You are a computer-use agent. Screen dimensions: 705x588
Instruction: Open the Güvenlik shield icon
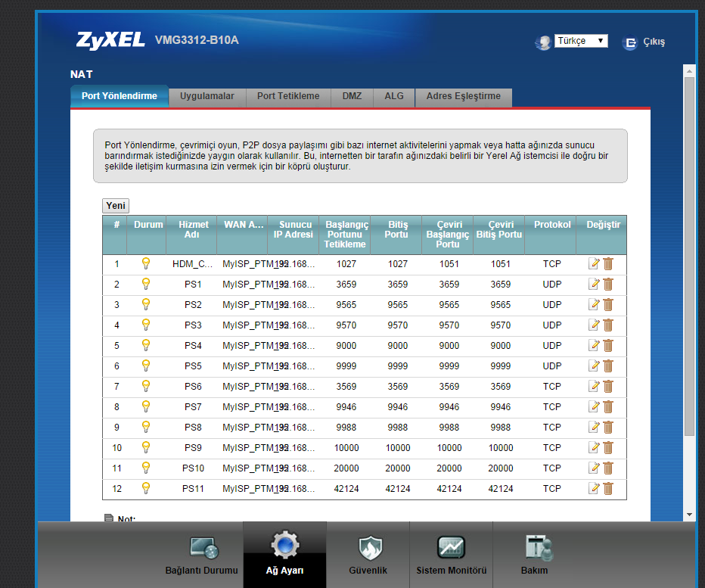(x=368, y=548)
